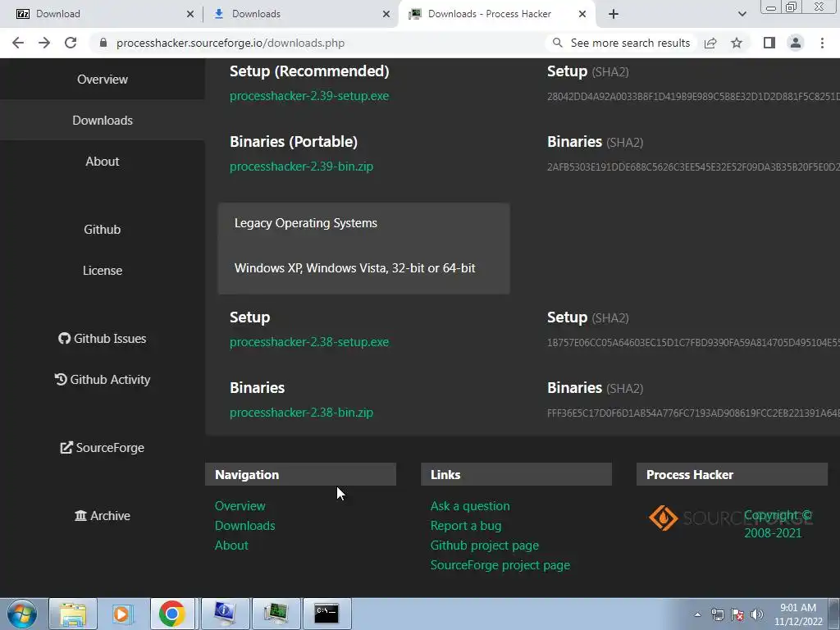Close the Downloads - Process Hacker tab
840x630 pixels.
pos(582,14)
